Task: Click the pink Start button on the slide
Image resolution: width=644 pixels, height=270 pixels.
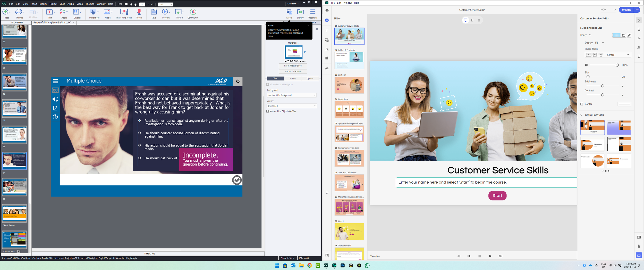Action: pyautogui.click(x=497, y=196)
